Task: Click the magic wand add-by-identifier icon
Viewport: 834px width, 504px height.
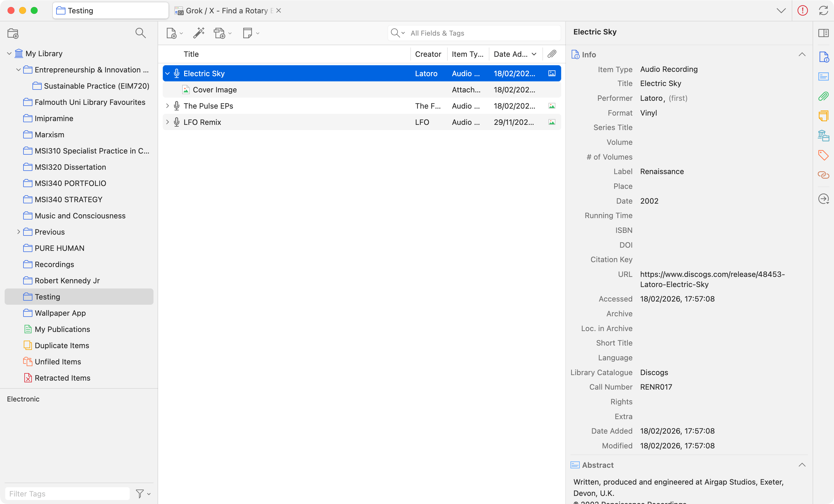Action: (x=199, y=33)
